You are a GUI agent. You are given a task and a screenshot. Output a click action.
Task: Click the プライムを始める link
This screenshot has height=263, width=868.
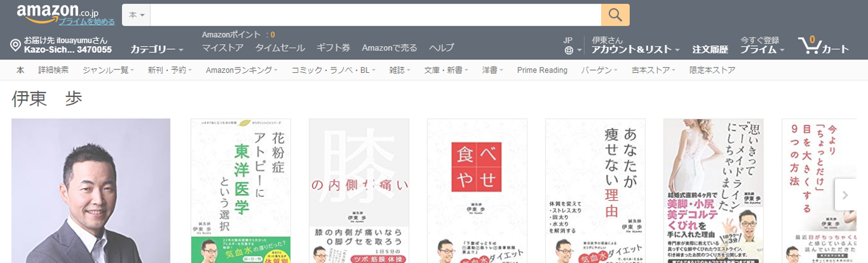[87, 22]
